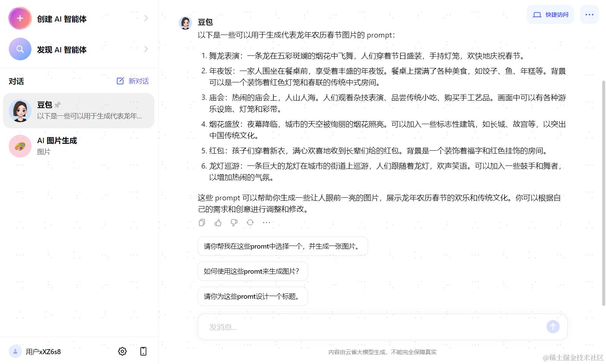606x364 pixels.
Task: Start a 新对话
Action: click(x=132, y=81)
